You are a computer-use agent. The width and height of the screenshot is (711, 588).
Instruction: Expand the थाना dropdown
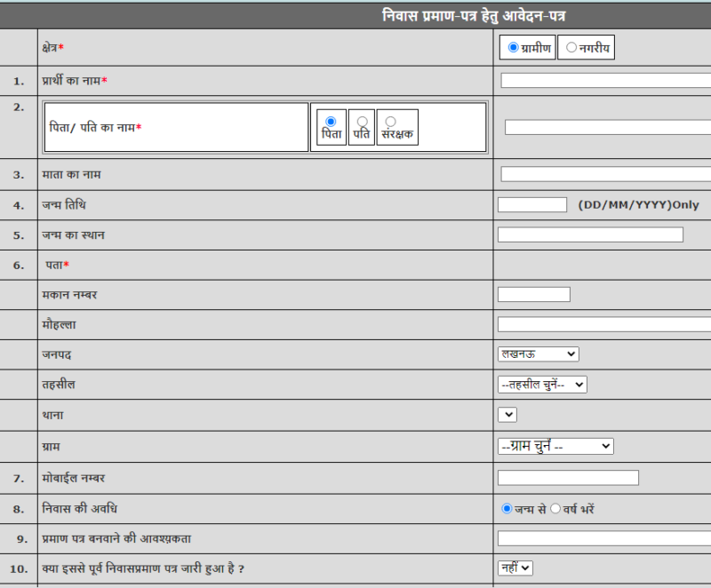tap(507, 415)
